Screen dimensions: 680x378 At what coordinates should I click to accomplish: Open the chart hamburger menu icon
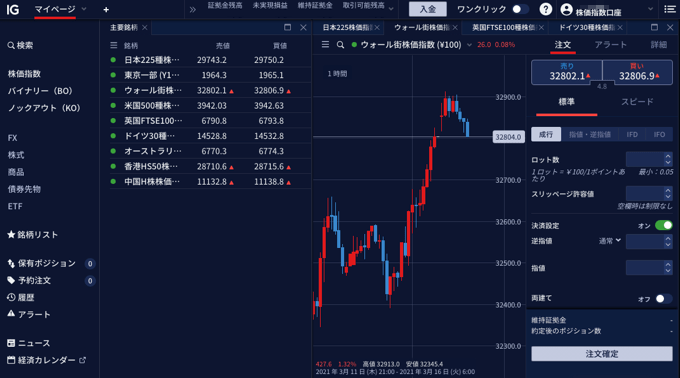325,45
